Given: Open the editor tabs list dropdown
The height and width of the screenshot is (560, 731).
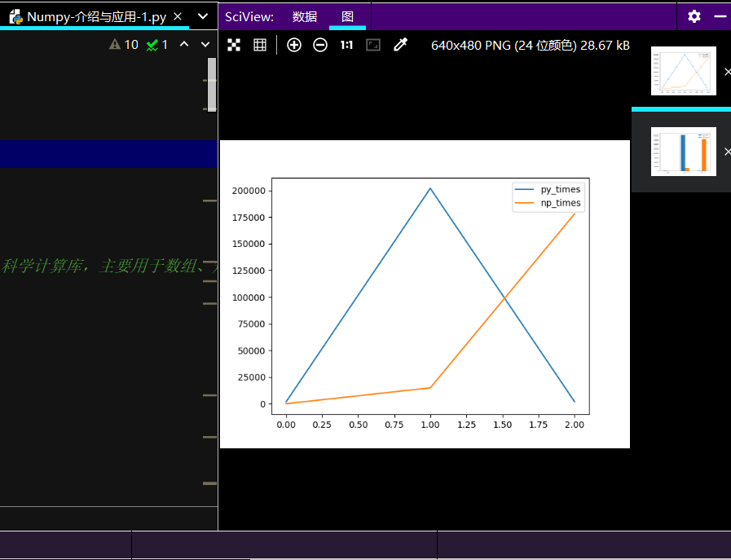Looking at the screenshot, I should [x=203, y=16].
